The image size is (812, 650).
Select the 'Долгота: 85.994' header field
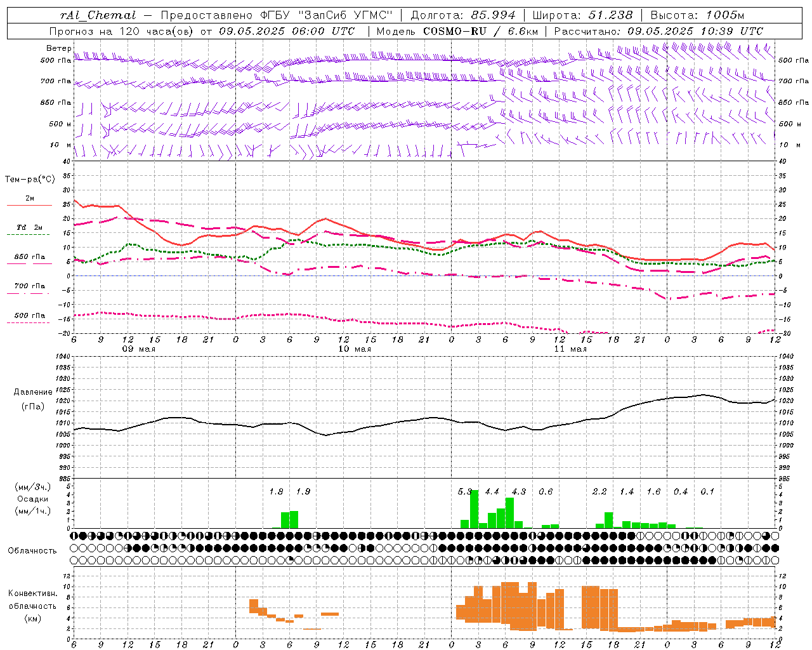tap(463, 15)
